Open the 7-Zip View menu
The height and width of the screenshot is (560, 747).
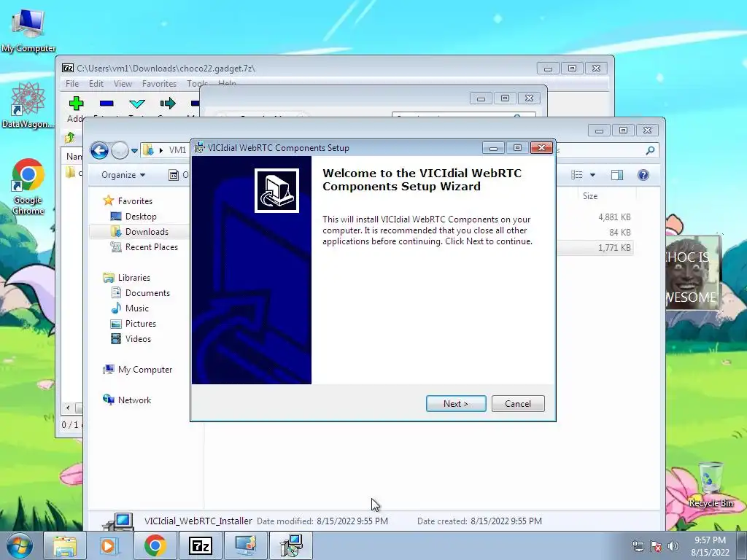(123, 83)
